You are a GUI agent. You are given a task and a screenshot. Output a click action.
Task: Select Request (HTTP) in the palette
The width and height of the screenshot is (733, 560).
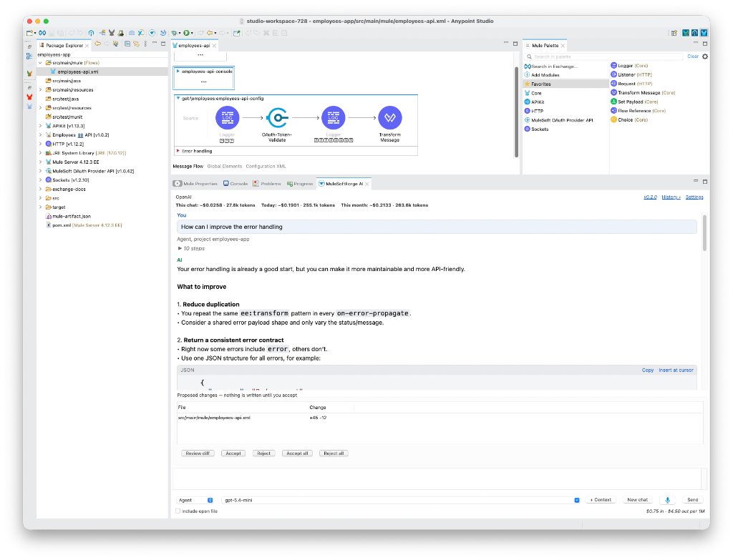pyautogui.click(x=631, y=84)
